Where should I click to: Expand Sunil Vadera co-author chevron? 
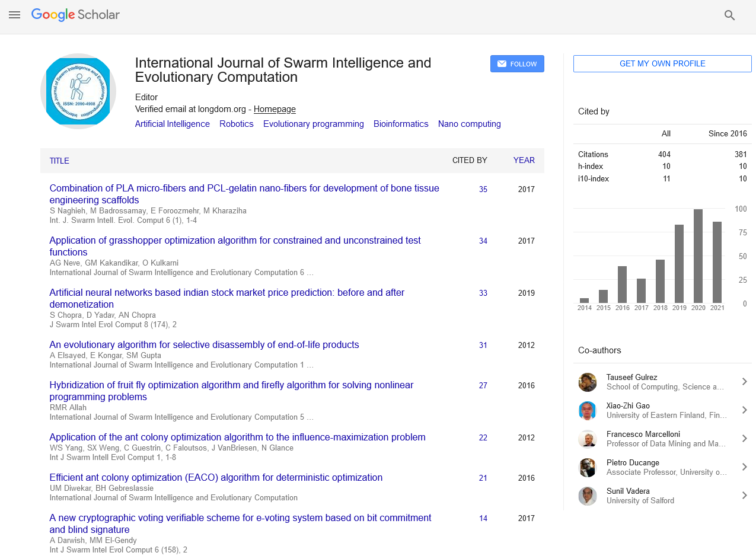tap(744, 496)
